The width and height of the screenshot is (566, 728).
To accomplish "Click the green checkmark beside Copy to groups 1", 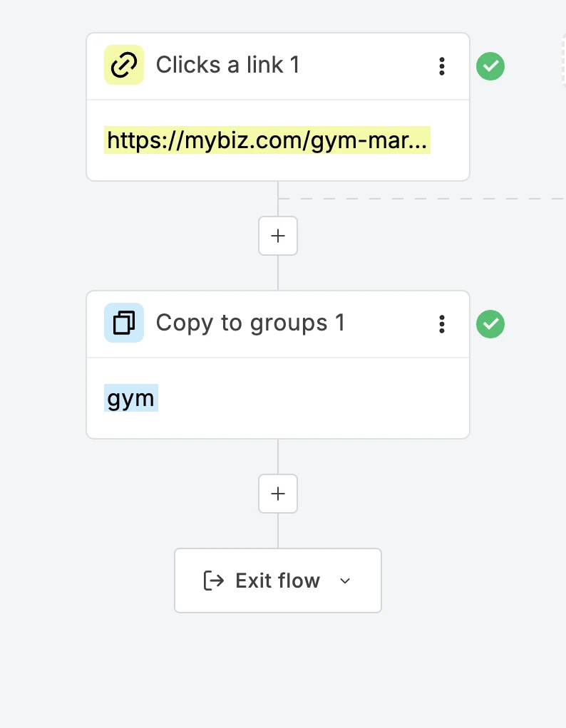I will click(x=490, y=324).
